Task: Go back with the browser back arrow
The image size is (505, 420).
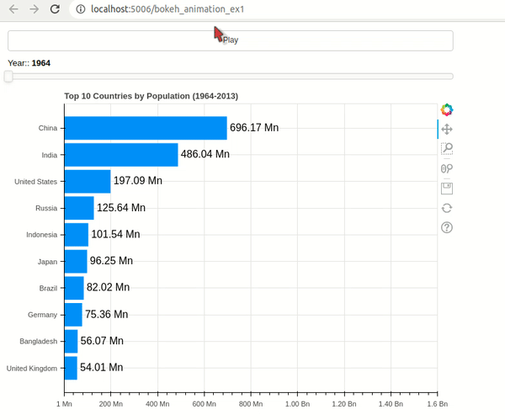Action: pos(13,9)
